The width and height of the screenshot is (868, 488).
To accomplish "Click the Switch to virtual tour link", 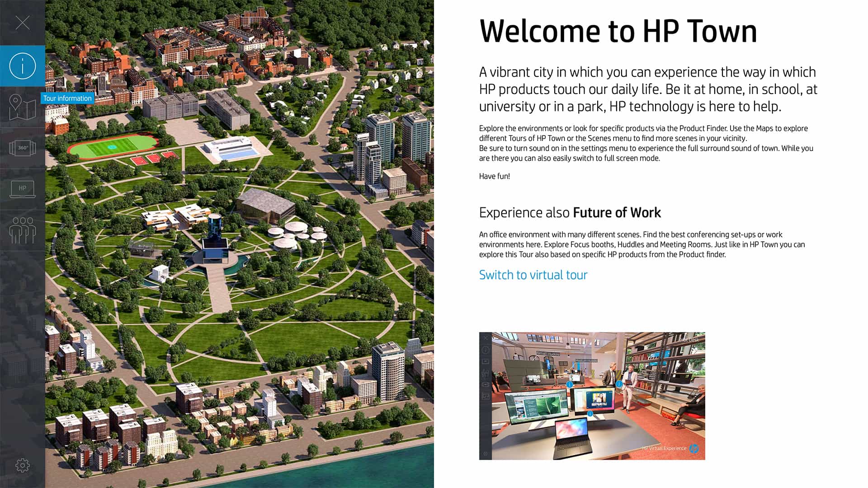I will point(533,275).
